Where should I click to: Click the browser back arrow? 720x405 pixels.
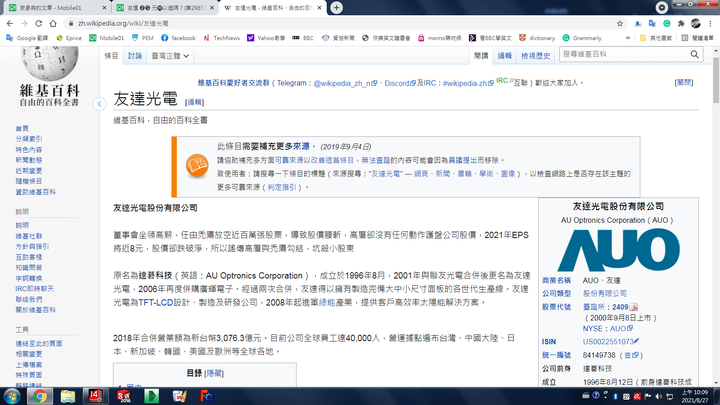coord(10,23)
